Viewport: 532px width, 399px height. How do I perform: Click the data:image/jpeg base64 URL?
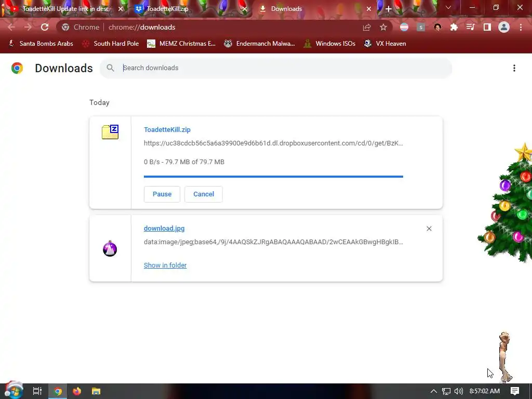coord(273,242)
